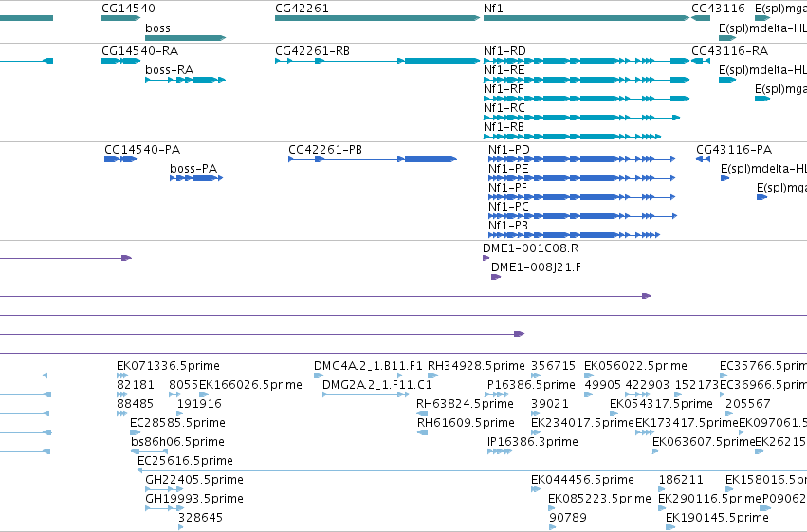Select the EC25616.5prime EST label
This screenshot has width=807, height=532.
pyautogui.click(x=185, y=461)
